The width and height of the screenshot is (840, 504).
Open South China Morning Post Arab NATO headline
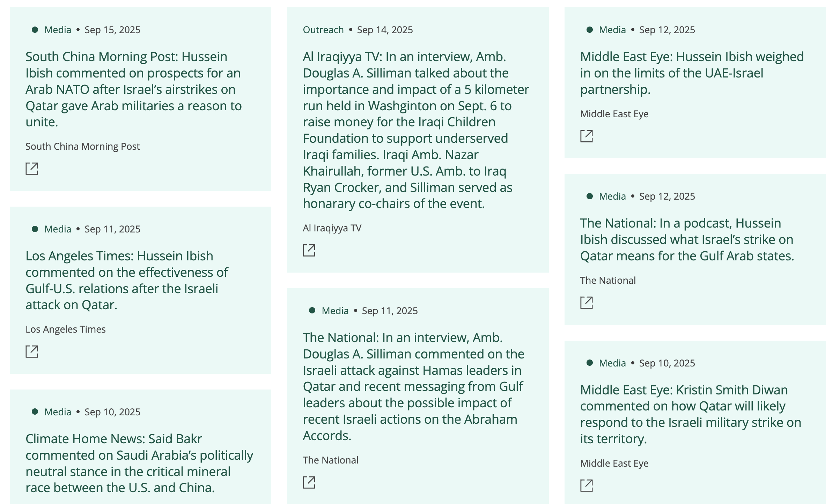133,89
